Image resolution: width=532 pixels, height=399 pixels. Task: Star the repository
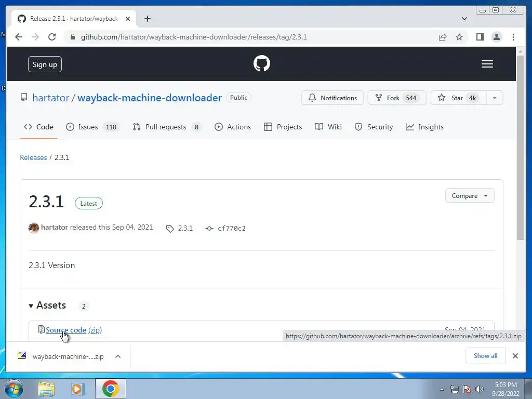click(458, 98)
